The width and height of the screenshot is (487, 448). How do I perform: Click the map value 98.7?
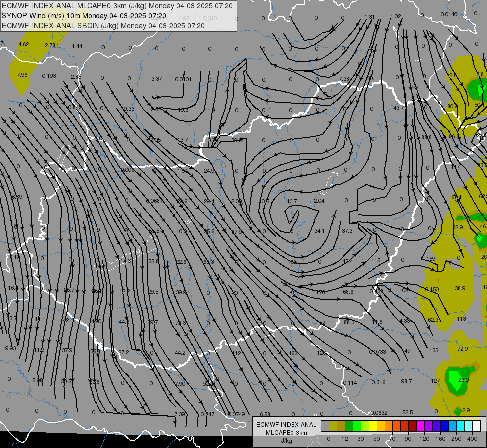click(x=406, y=381)
